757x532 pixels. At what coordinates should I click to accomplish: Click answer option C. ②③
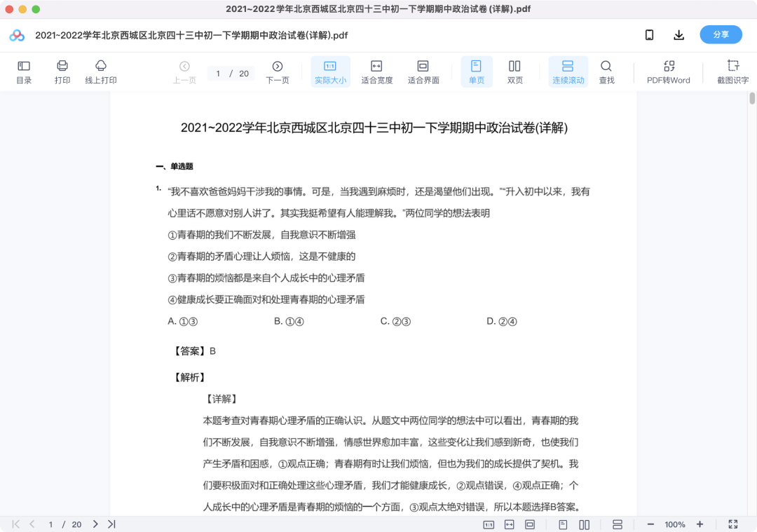pos(395,322)
